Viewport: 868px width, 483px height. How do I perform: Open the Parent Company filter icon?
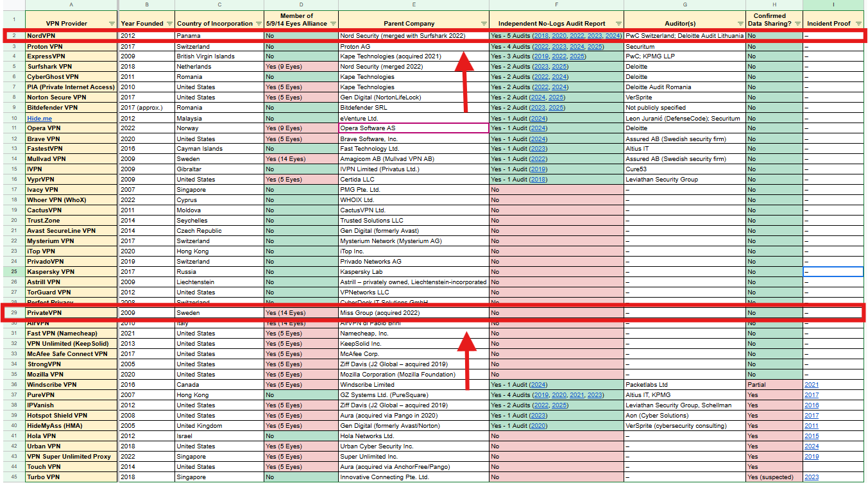(x=483, y=24)
